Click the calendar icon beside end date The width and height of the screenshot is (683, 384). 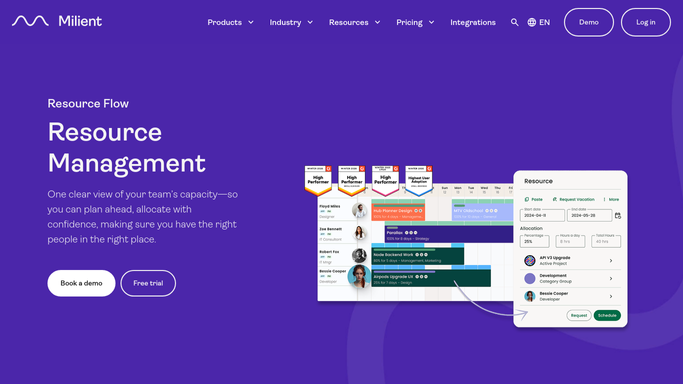pyautogui.click(x=618, y=215)
